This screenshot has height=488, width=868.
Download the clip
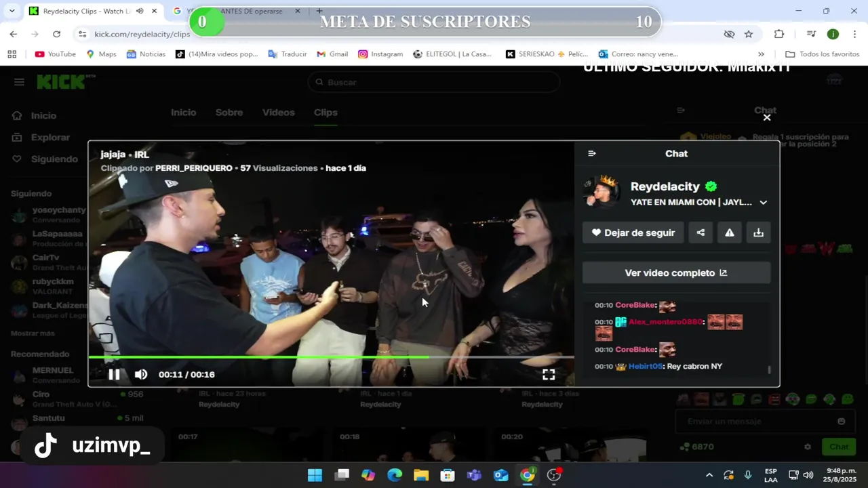759,232
